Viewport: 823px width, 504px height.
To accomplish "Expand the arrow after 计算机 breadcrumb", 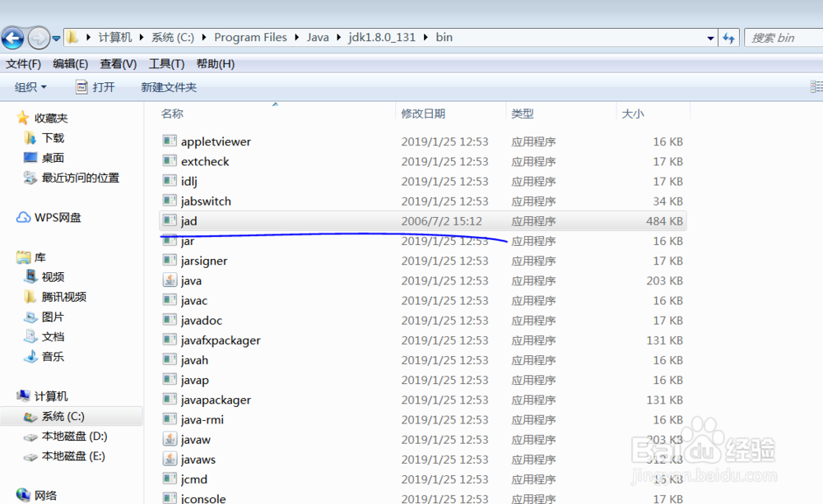I will [142, 37].
